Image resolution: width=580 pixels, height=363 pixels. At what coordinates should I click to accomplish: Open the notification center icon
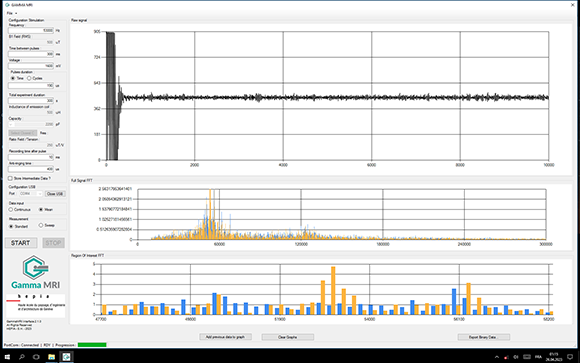click(x=570, y=357)
